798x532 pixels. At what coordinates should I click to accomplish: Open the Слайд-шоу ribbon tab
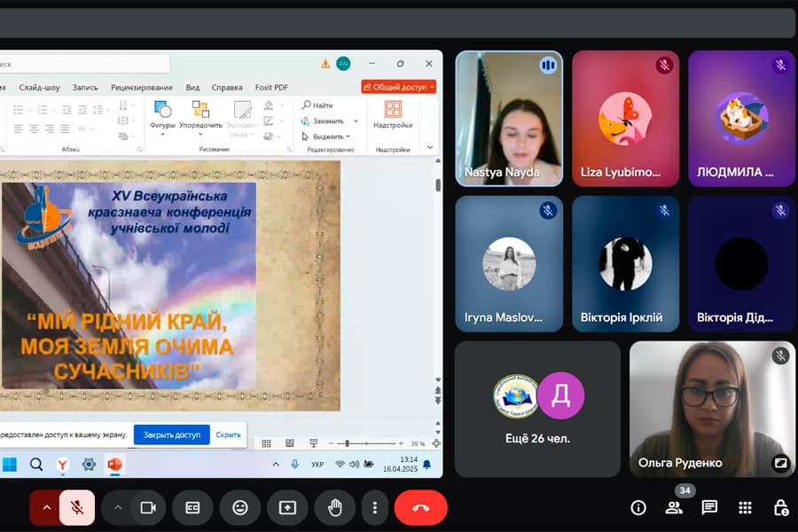(40, 87)
